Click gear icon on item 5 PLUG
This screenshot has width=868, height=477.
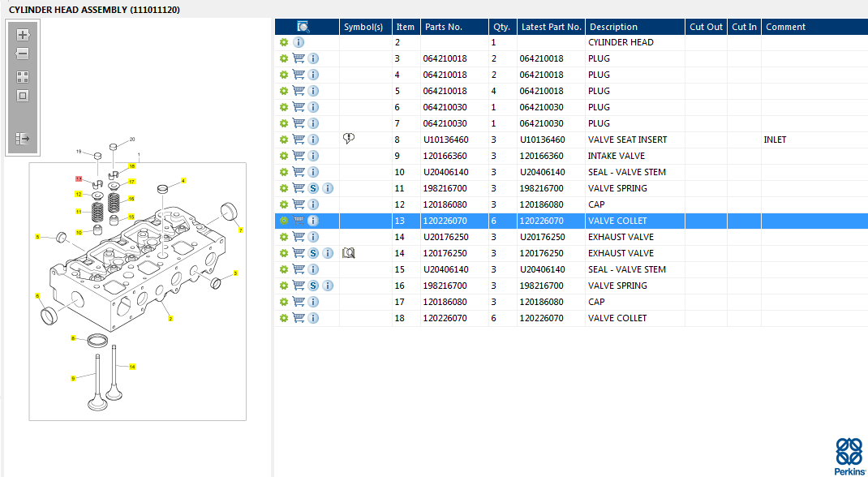[283, 91]
